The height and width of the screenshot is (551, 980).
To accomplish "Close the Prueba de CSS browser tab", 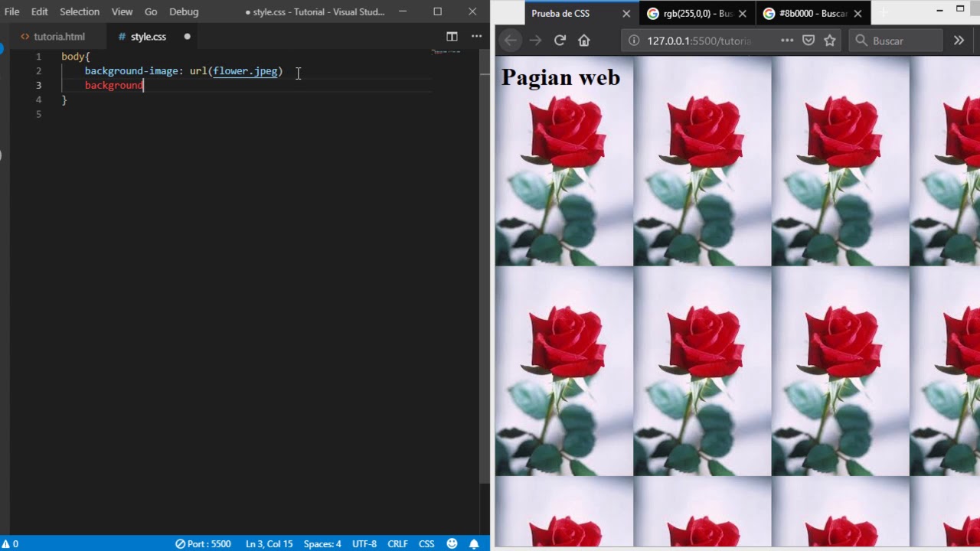I will pos(626,14).
